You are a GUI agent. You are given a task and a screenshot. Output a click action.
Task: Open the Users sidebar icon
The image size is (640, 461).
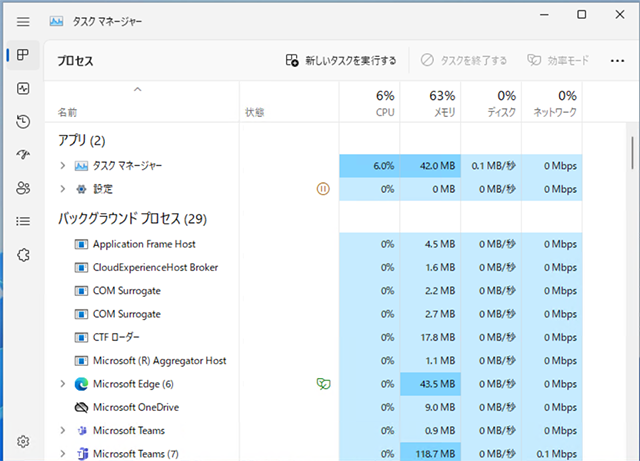click(x=23, y=188)
